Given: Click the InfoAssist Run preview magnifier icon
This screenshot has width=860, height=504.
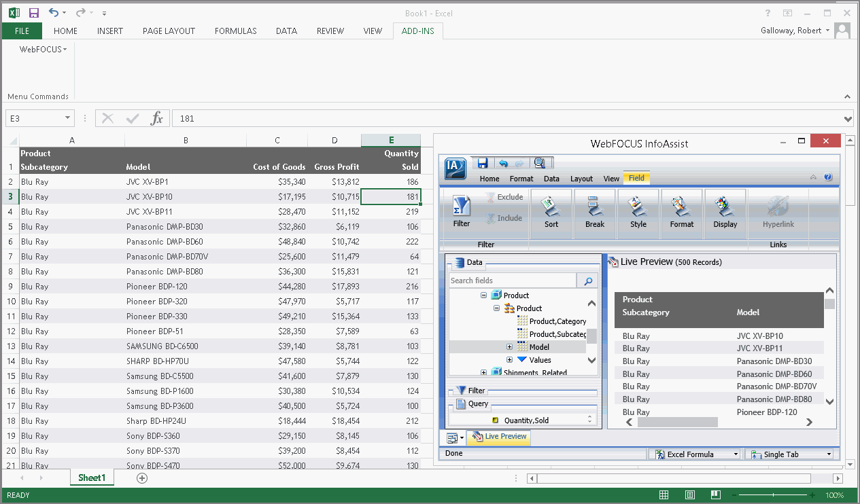Looking at the screenshot, I should [539, 163].
